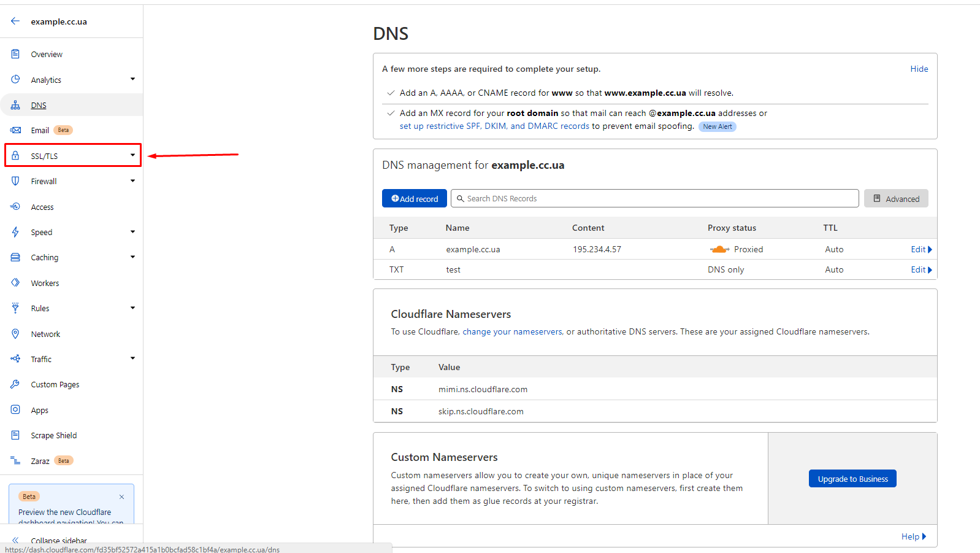Click the Add record button
Viewport: 980px width, 553px height.
click(415, 198)
